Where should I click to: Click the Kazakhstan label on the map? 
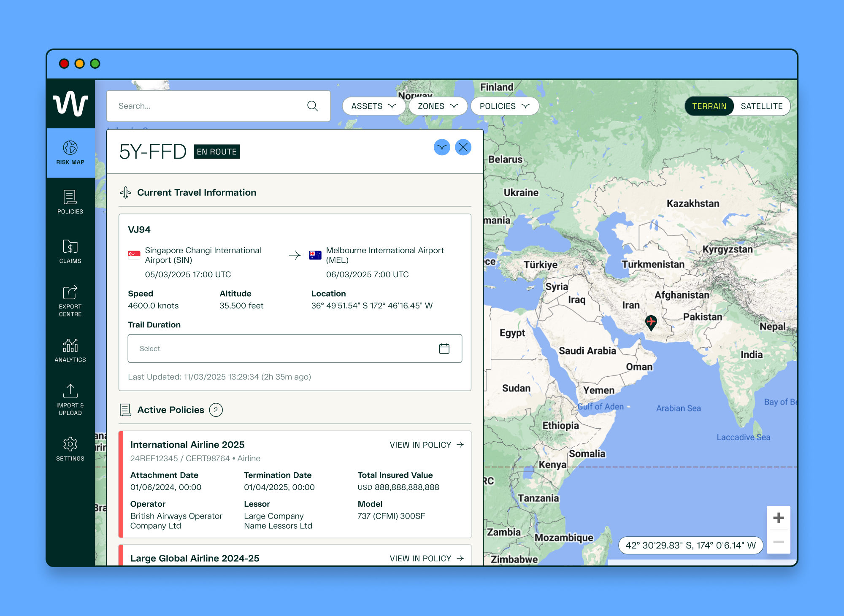(693, 203)
